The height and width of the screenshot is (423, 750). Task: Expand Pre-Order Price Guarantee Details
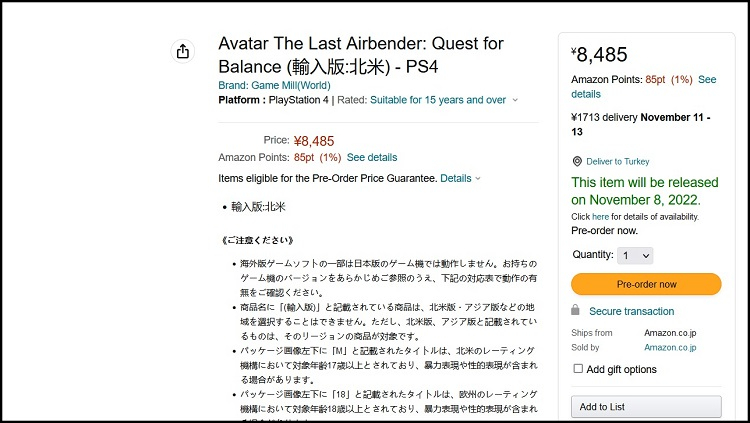456,178
